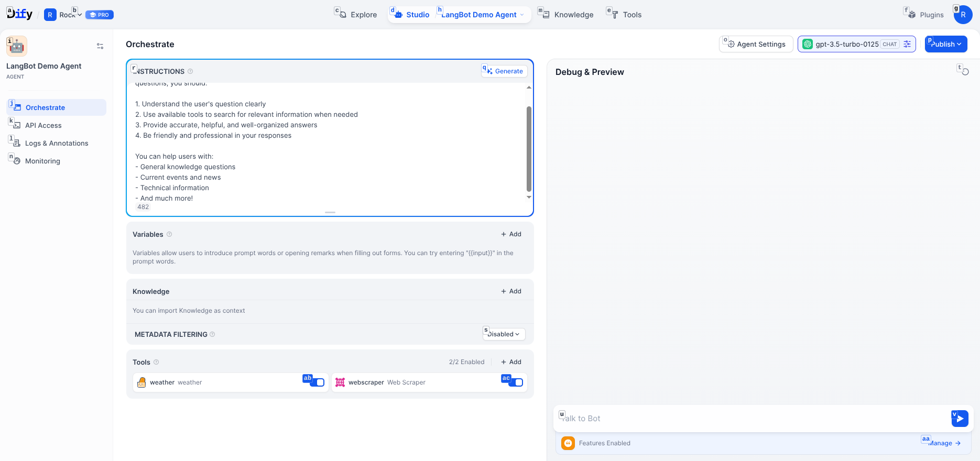Toggle off the webscraper tool
Viewport: 980px width, 461px height.
click(x=516, y=382)
